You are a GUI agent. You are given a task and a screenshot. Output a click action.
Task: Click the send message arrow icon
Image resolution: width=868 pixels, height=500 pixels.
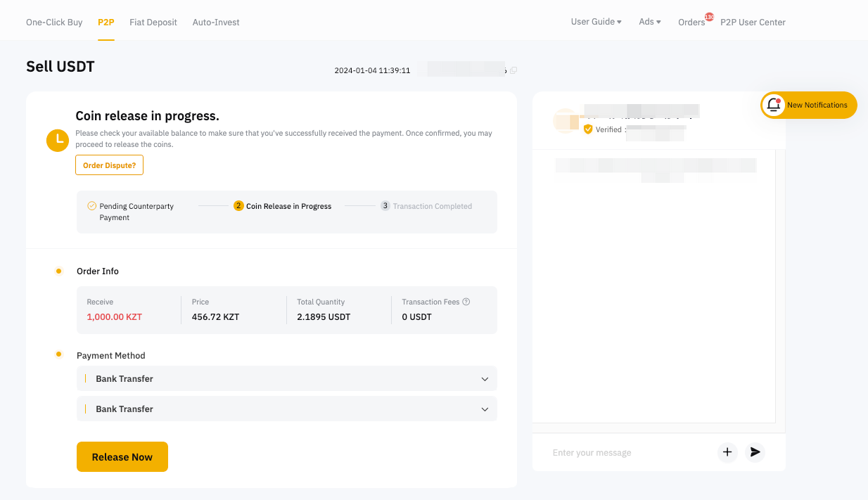(x=755, y=452)
